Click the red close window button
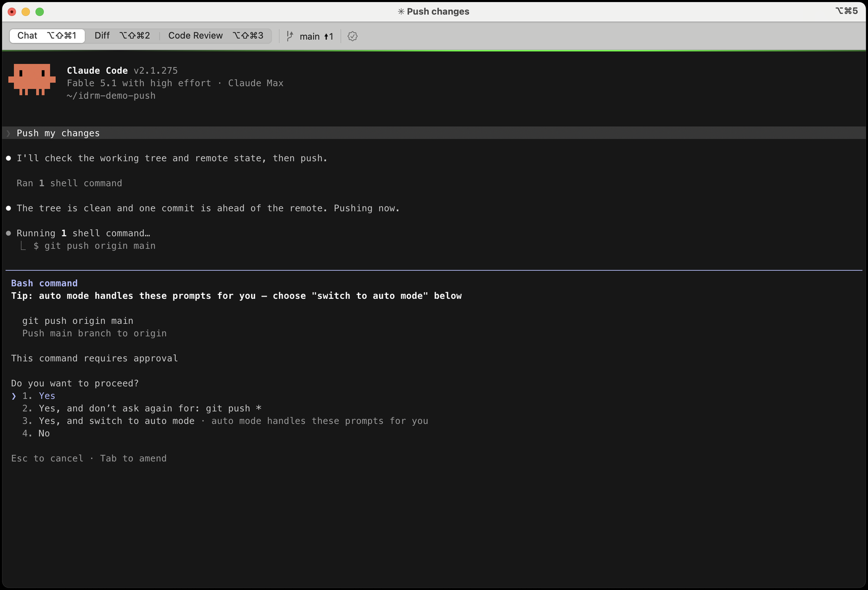 (12, 11)
